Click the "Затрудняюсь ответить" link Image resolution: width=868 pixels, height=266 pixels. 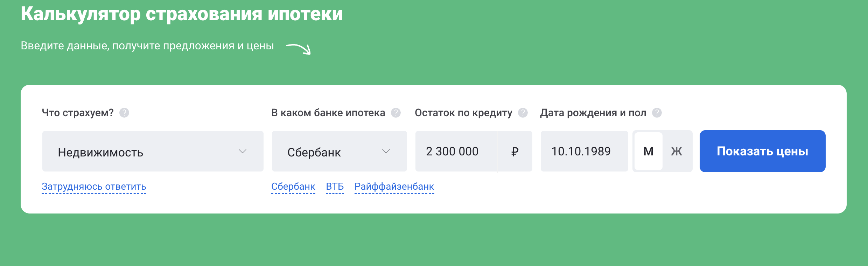point(94,187)
